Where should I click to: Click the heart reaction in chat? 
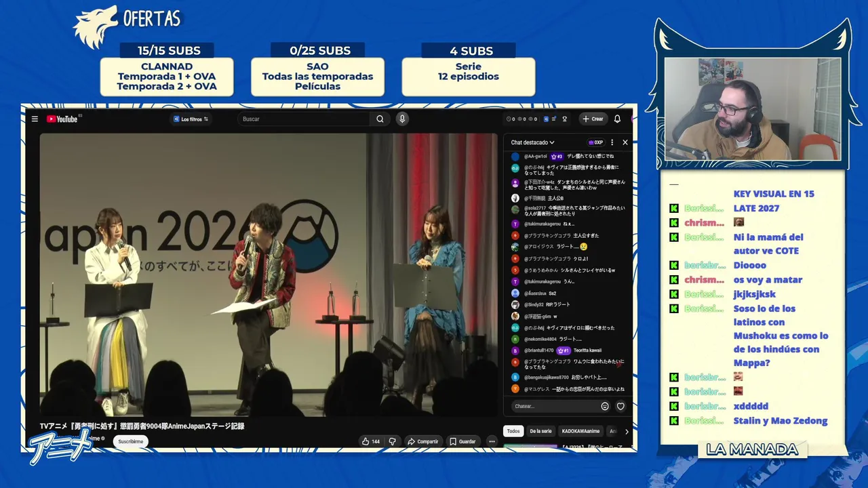620,406
